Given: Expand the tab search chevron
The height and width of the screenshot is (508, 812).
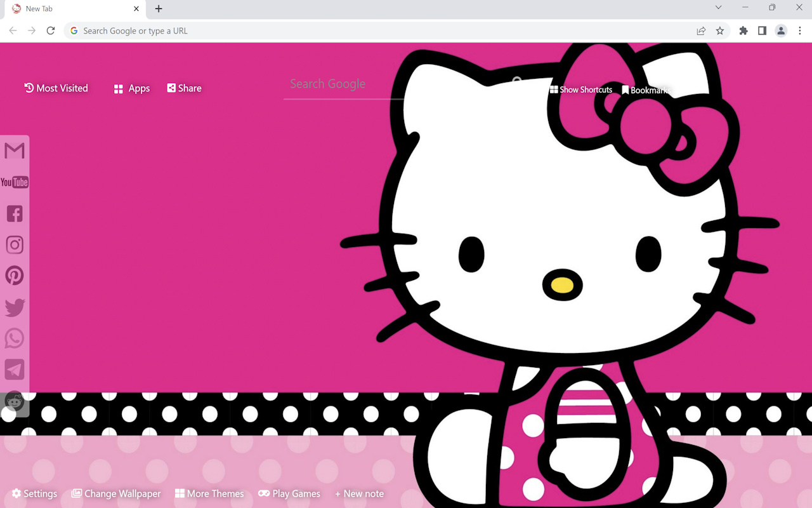Looking at the screenshot, I should 718,8.
